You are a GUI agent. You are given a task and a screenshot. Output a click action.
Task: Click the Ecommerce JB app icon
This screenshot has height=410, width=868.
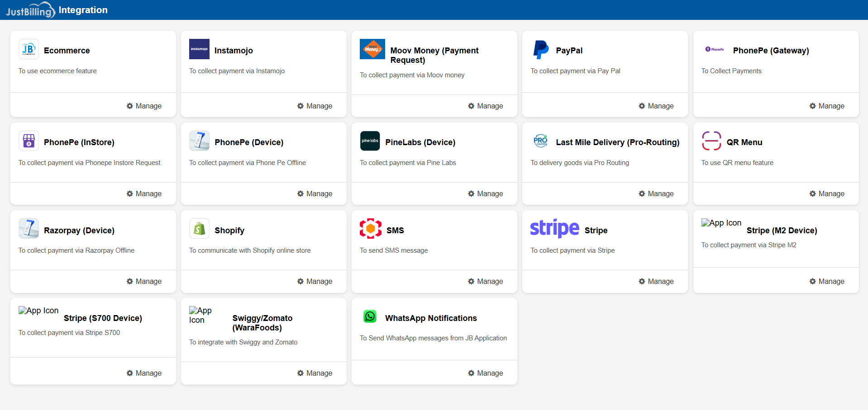click(x=29, y=49)
